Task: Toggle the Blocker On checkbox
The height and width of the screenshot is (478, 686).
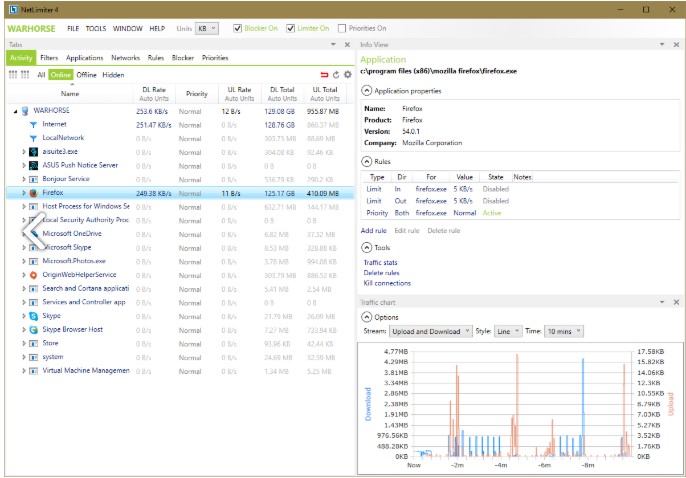Action: pos(237,28)
